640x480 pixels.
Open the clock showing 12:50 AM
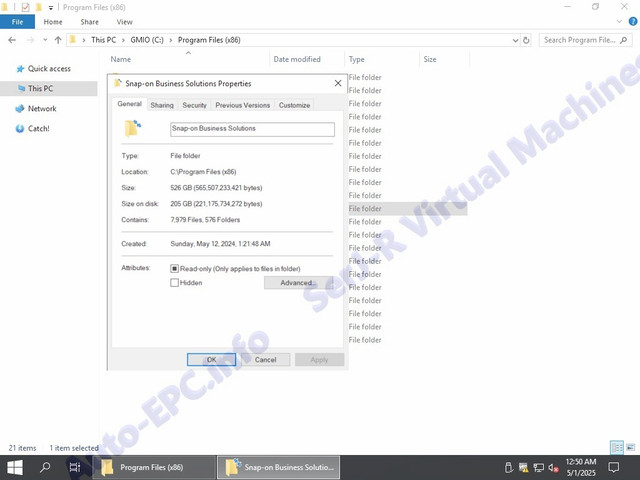point(581,467)
